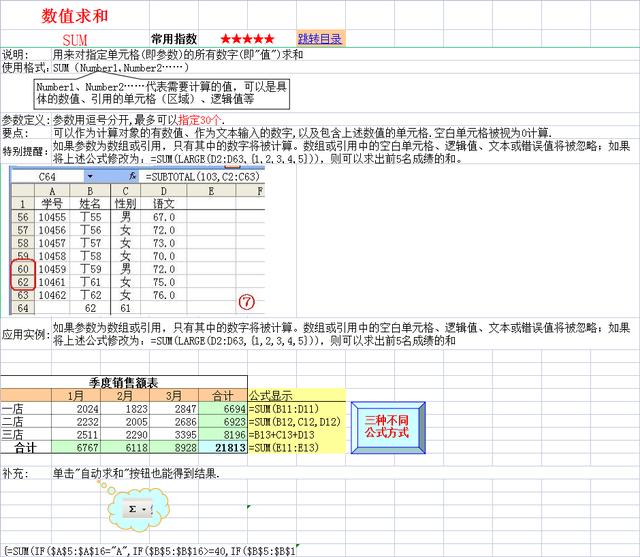Select the formula text =B13+C13+D13

coord(282,435)
